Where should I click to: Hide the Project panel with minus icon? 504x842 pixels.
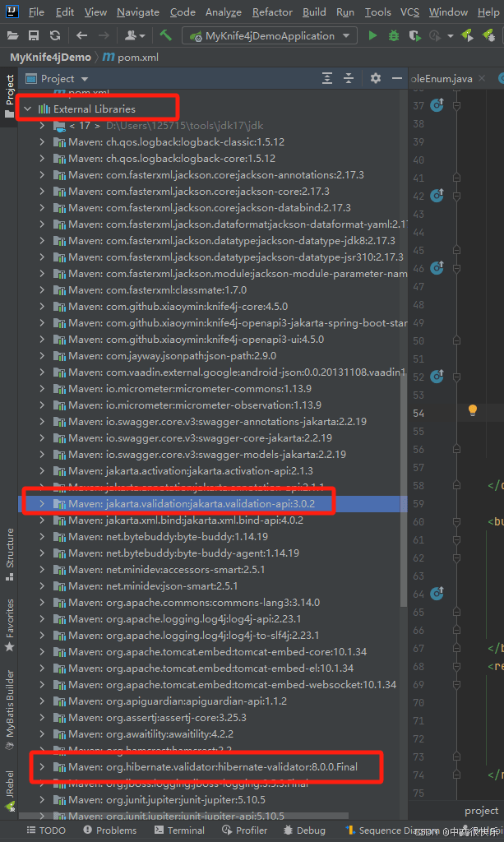(x=396, y=78)
